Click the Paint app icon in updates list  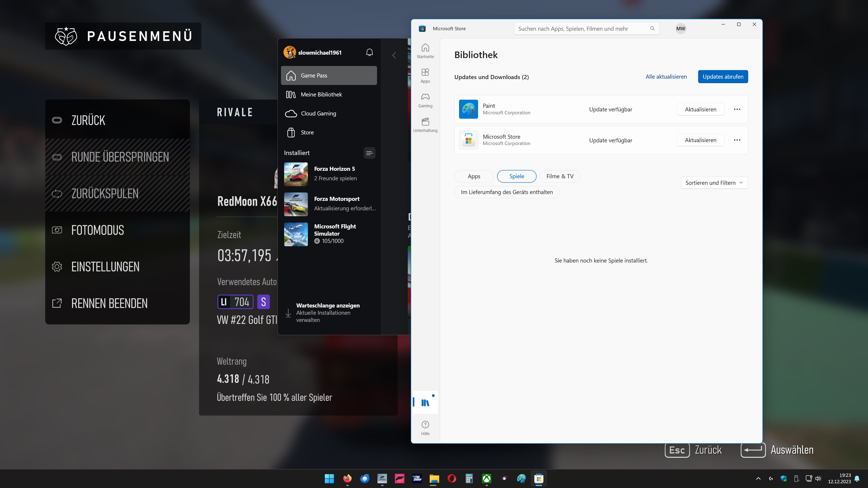point(468,109)
